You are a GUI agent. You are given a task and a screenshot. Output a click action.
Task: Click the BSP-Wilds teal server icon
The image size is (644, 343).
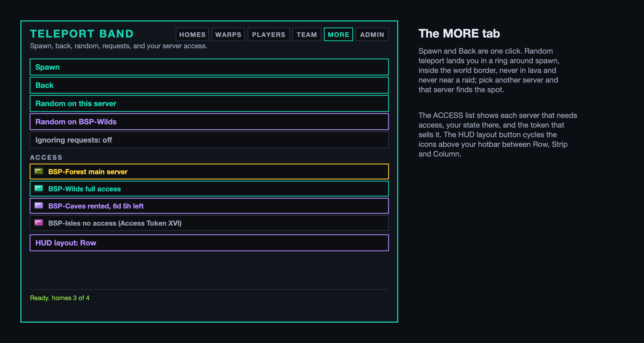click(39, 188)
